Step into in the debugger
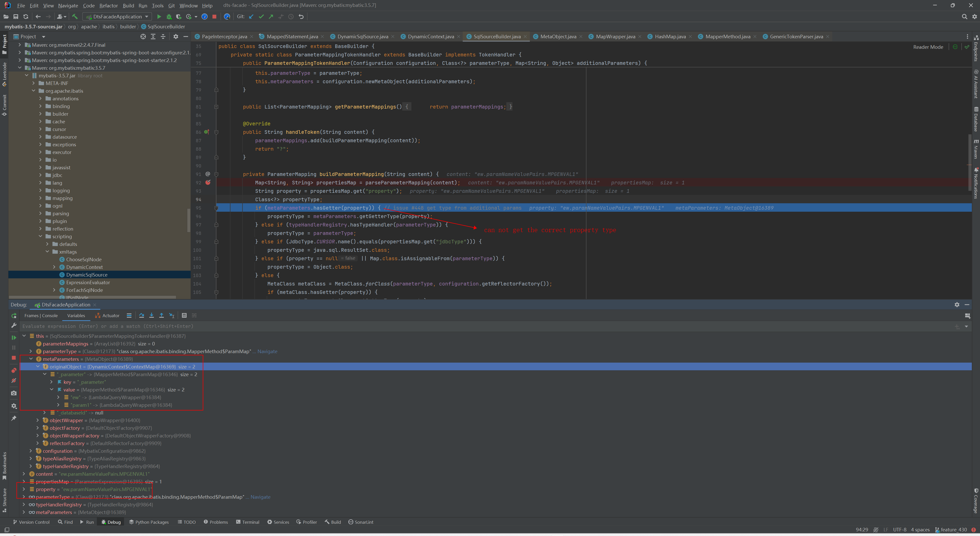This screenshot has height=536, width=980. click(x=151, y=316)
